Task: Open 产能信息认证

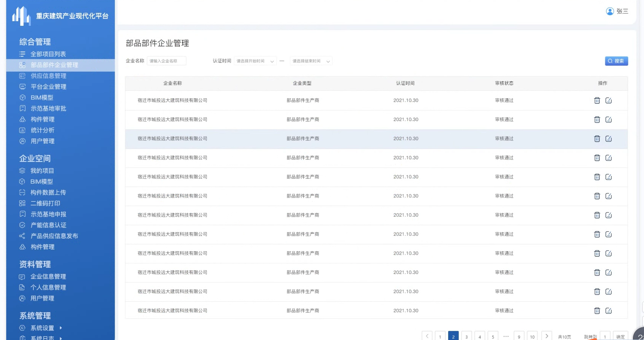Action: (48, 225)
